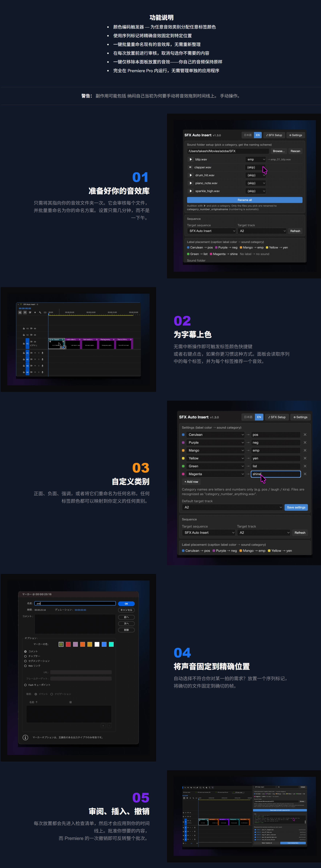Screen dimensions: 321x868
Task: Select the コメント marker type radio
Action: point(25,651)
